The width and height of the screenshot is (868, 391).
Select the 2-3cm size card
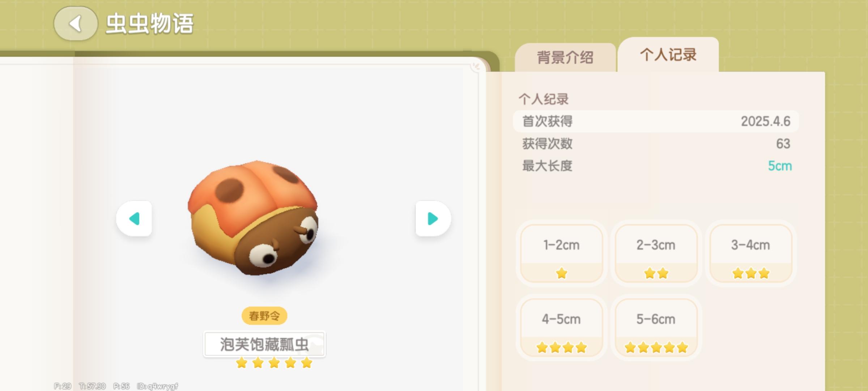(656, 253)
